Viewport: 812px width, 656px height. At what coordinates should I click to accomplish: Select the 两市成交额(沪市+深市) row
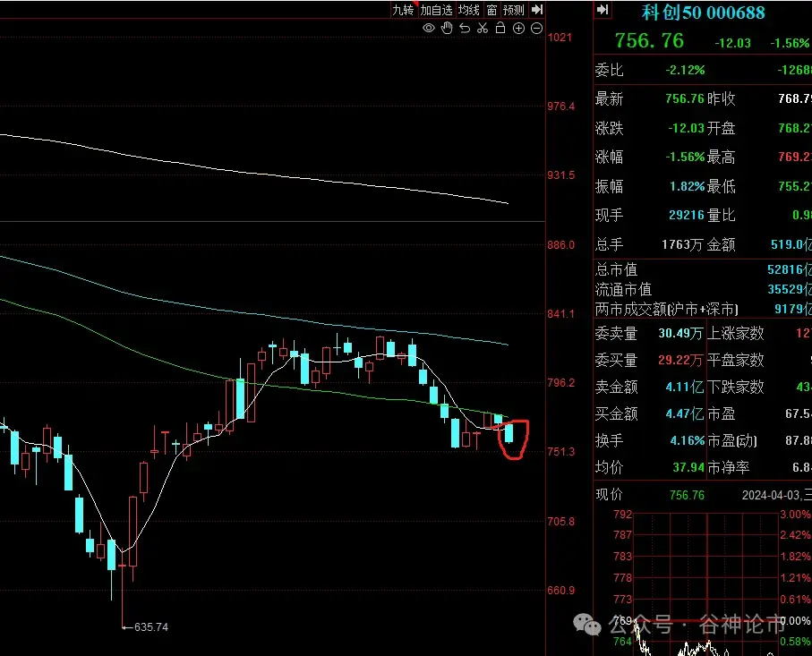pos(667,310)
